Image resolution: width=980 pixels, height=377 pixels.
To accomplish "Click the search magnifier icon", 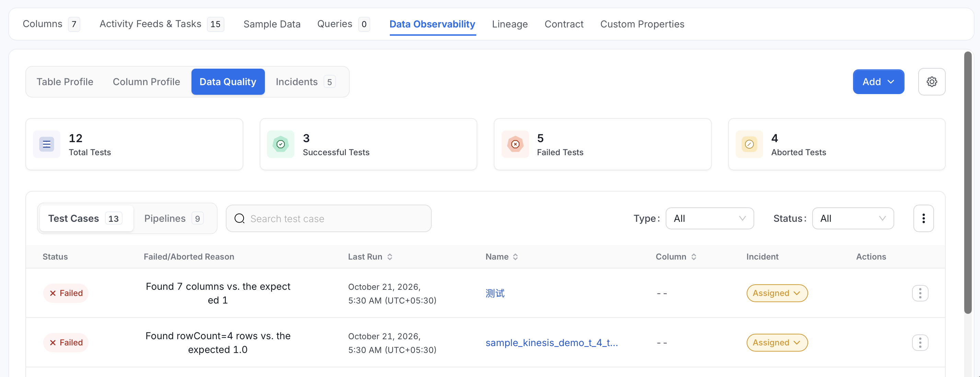I will tap(239, 219).
